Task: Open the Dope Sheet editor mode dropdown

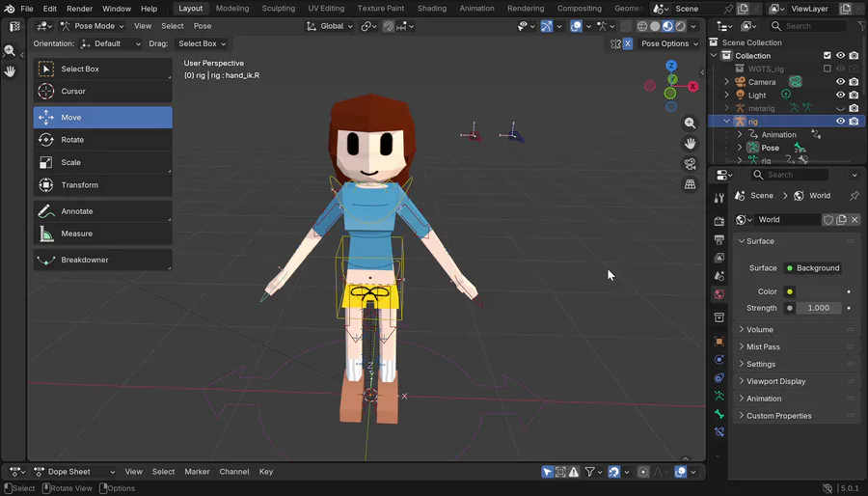Action: click(73, 472)
